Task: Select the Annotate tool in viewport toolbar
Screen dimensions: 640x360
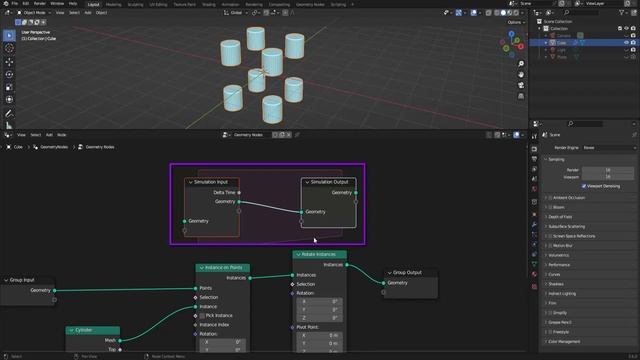Action: (9, 113)
